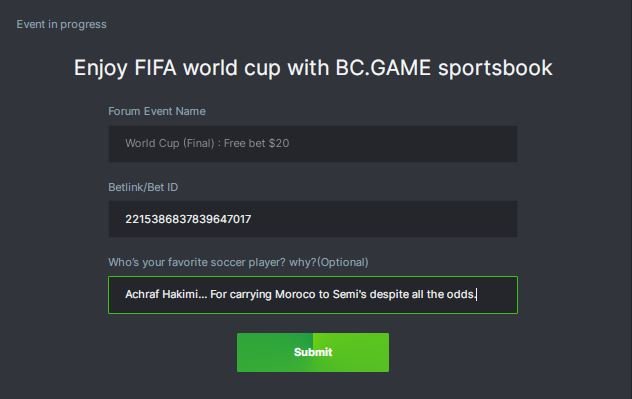Click the word 'FIFA' in the page title
The height and width of the screenshot is (399, 632).
point(155,68)
